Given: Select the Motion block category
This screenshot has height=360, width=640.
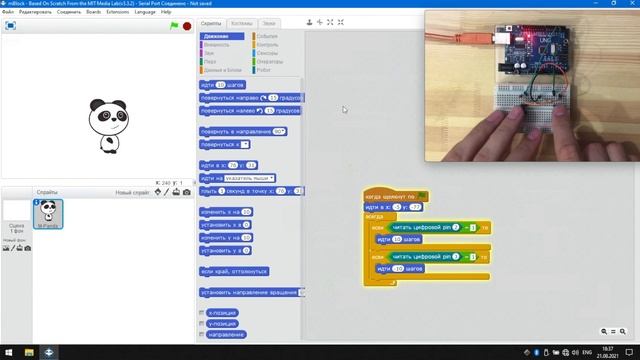Looking at the screenshot, I should pos(222,36).
